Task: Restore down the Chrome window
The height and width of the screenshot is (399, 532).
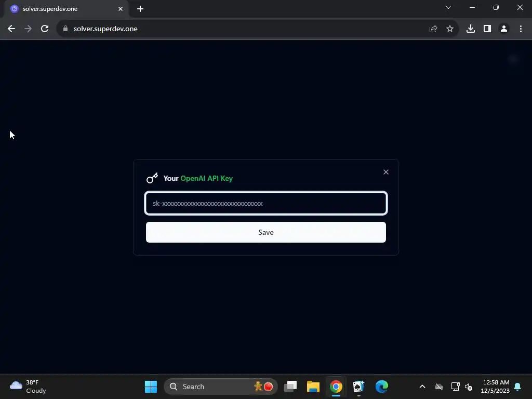Action: tap(496, 7)
